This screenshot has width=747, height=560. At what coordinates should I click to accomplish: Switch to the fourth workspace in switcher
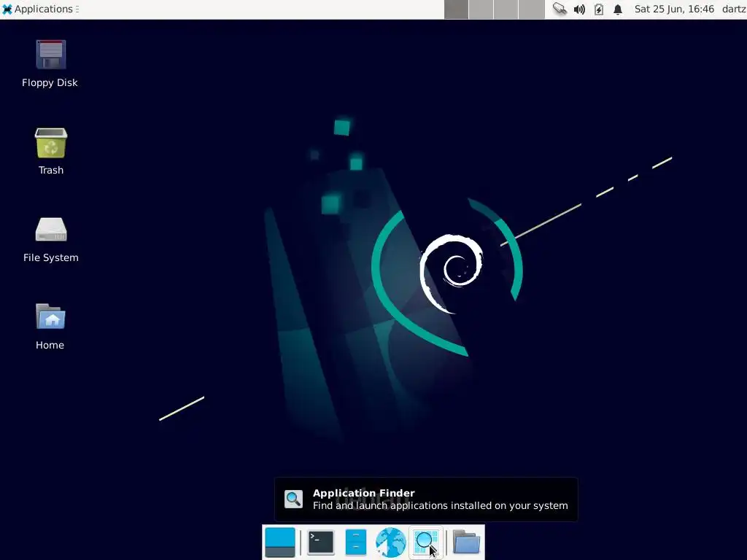(x=531, y=9)
